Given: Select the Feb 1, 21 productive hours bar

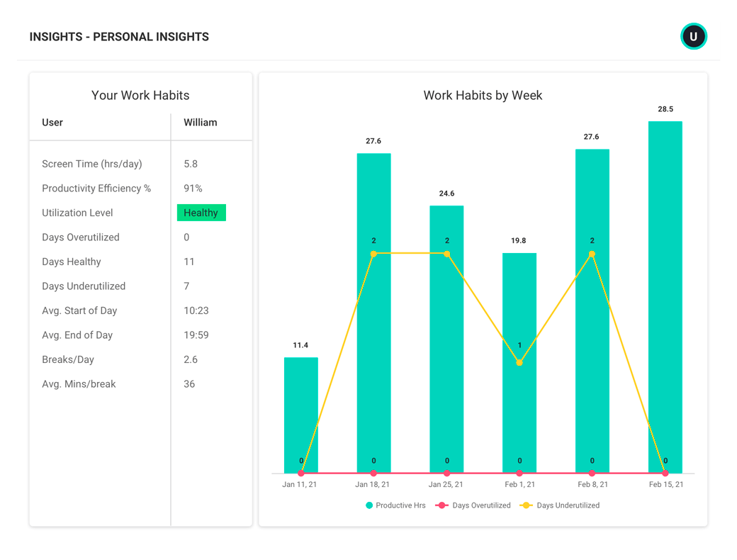Looking at the screenshot, I should pyautogui.click(x=519, y=363).
